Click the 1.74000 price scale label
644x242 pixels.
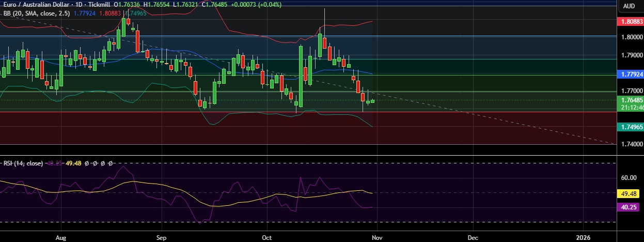[632, 145]
